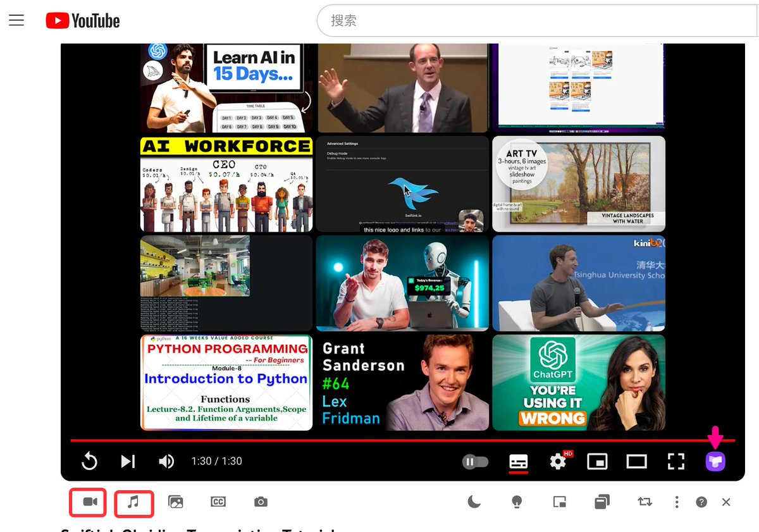
Task: Open the Tsinghua University talk thumbnail
Action: tap(579, 283)
